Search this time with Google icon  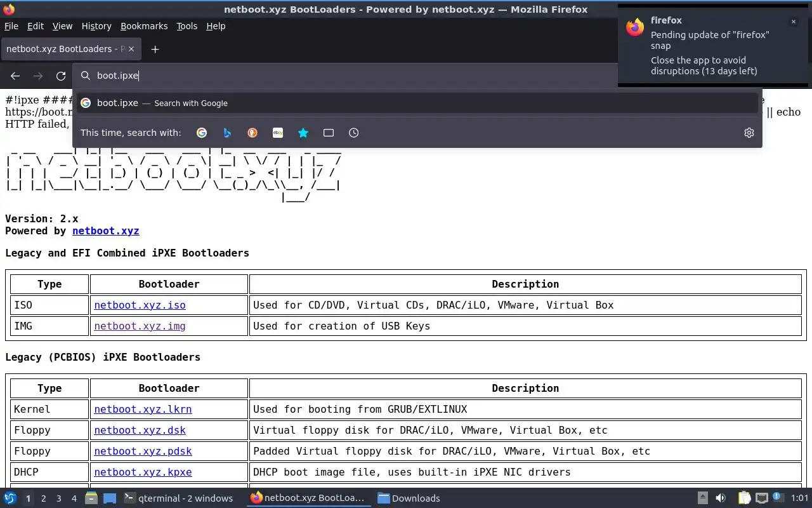[x=202, y=133]
